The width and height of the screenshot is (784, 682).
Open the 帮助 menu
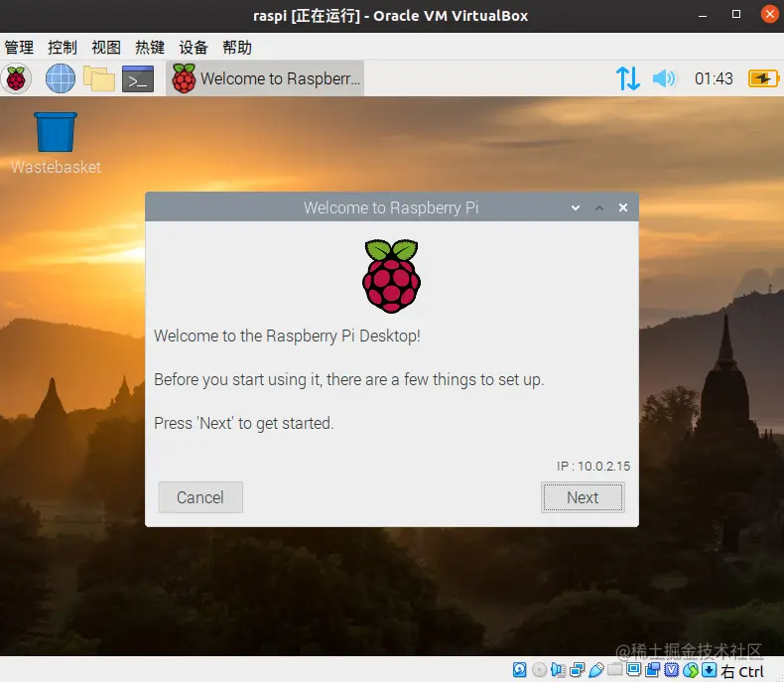coord(237,48)
